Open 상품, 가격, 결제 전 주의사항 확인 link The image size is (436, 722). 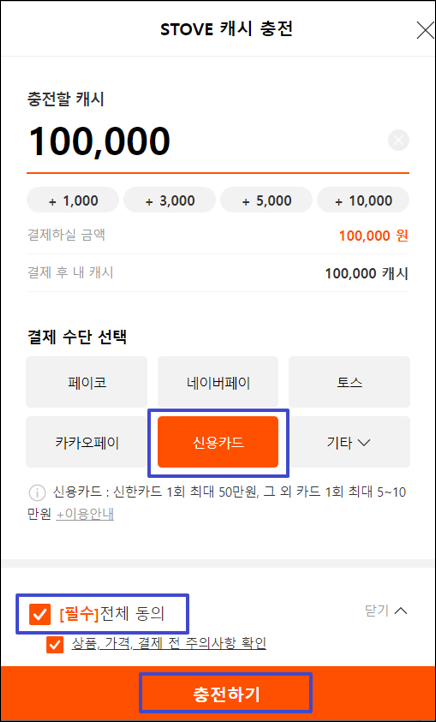(x=169, y=643)
